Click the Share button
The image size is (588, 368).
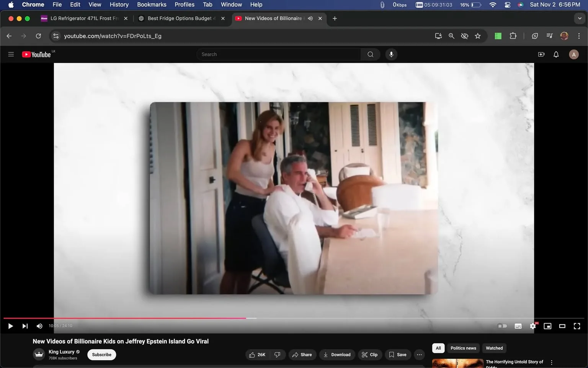[x=302, y=355]
